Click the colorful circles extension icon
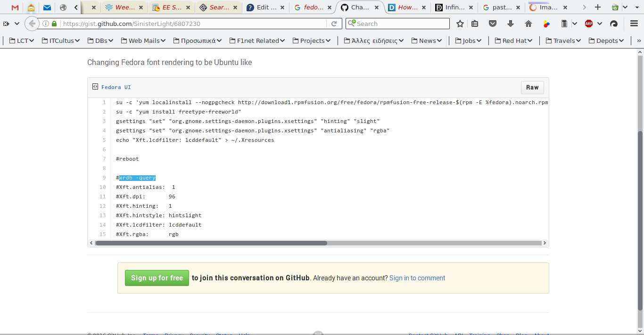The height and width of the screenshot is (335, 644). click(x=546, y=24)
